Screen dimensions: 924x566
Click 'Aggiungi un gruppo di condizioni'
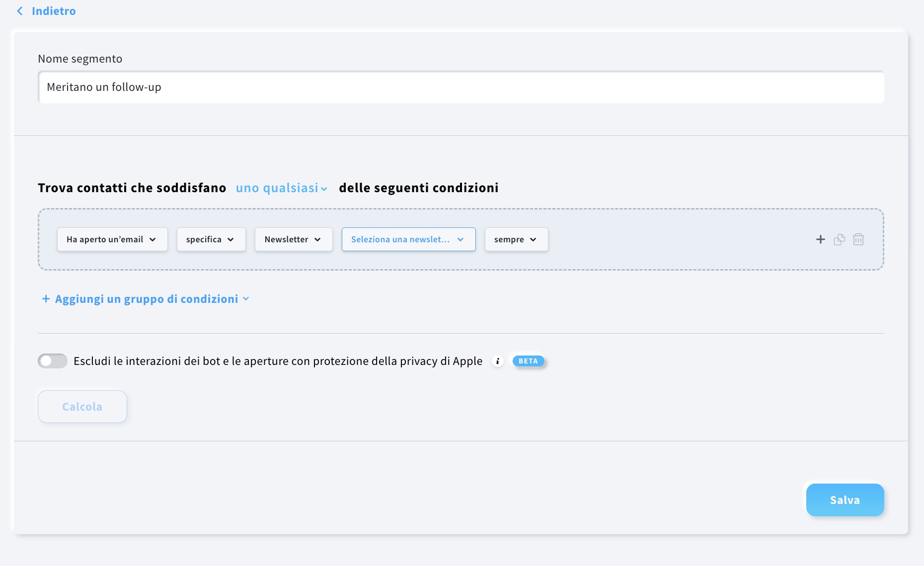coord(147,299)
